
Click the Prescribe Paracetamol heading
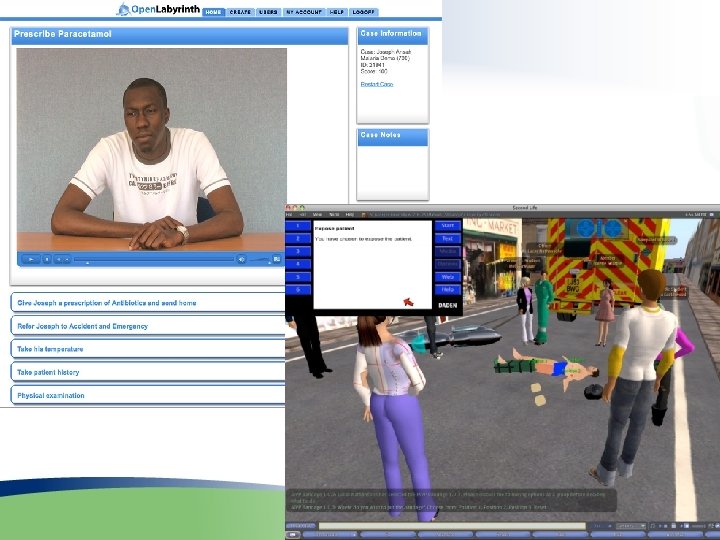tap(62, 34)
